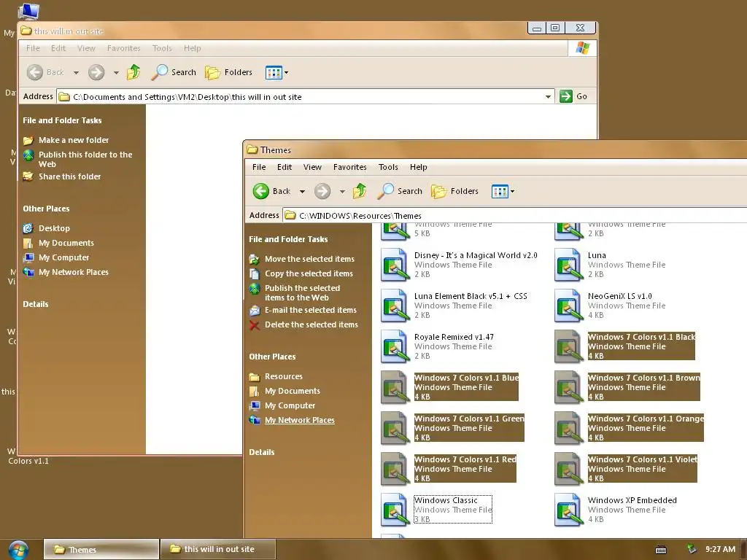Select the Windows Classic theme icon

pos(395,510)
